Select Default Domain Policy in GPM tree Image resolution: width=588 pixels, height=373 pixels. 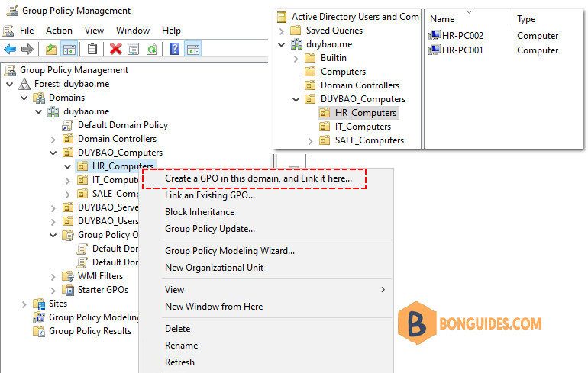123,125
